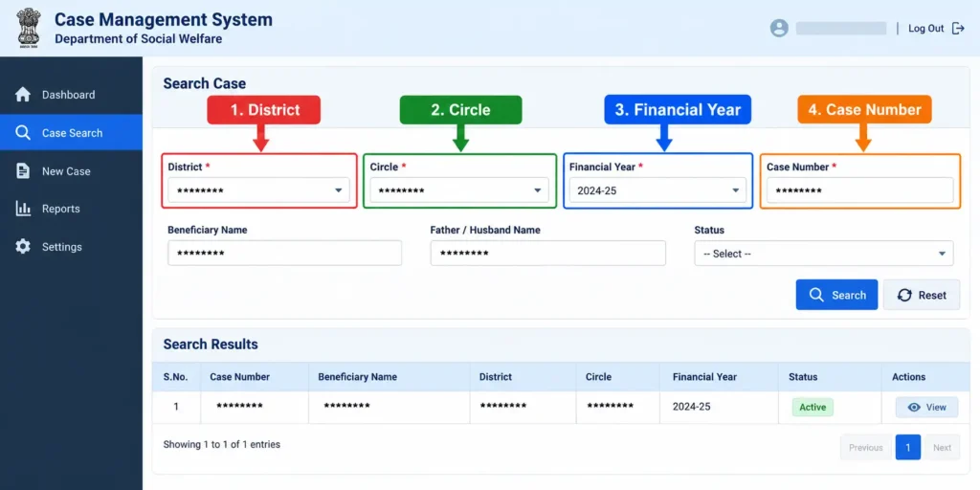Open the Financial Year dropdown
The height and width of the screenshot is (490, 980).
click(657, 190)
